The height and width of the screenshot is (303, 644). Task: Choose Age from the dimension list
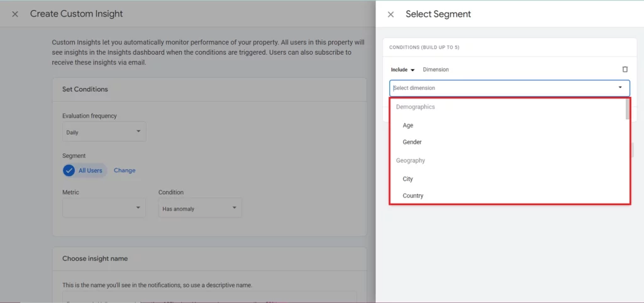408,126
